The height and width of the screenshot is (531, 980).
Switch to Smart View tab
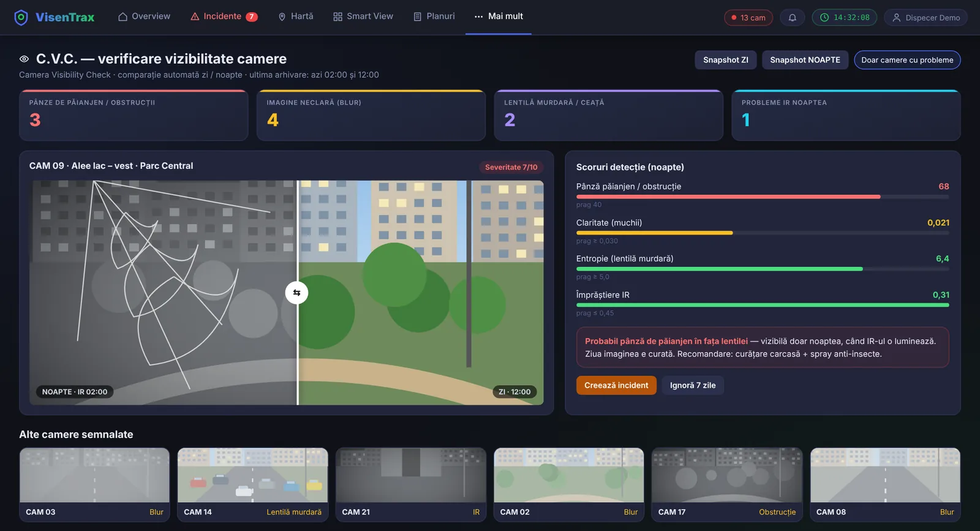coord(363,17)
